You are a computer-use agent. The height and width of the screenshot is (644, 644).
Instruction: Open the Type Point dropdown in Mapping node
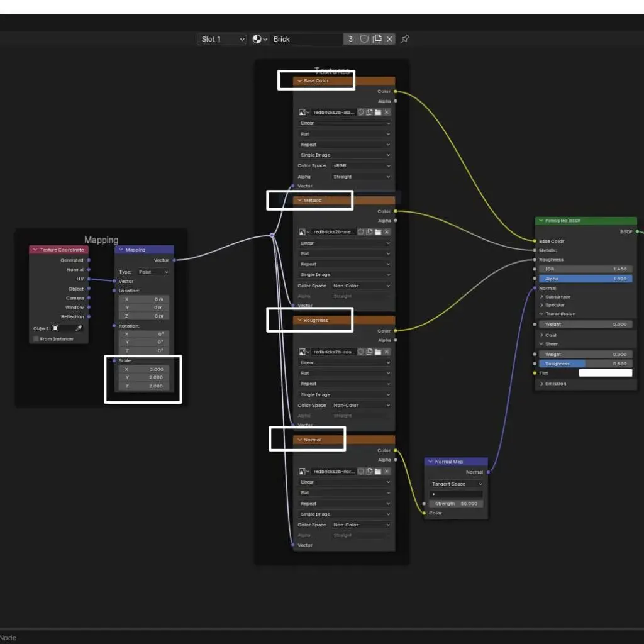(x=152, y=272)
